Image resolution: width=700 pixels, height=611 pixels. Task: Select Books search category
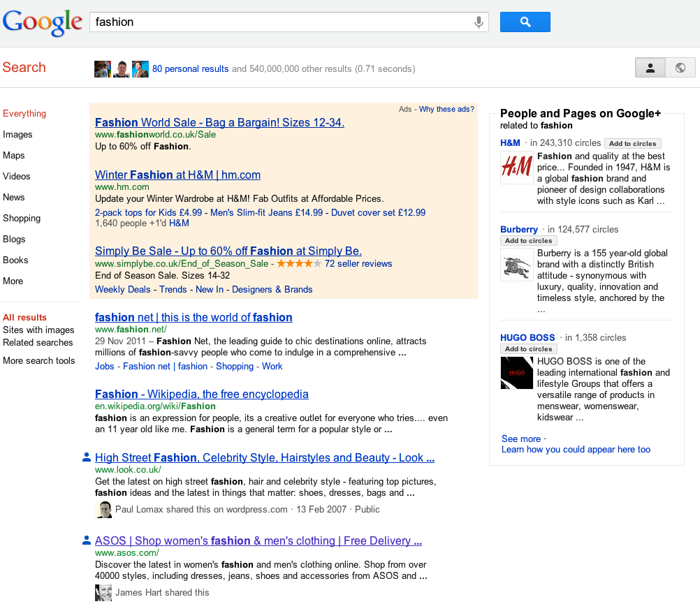pyautogui.click(x=15, y=260)
